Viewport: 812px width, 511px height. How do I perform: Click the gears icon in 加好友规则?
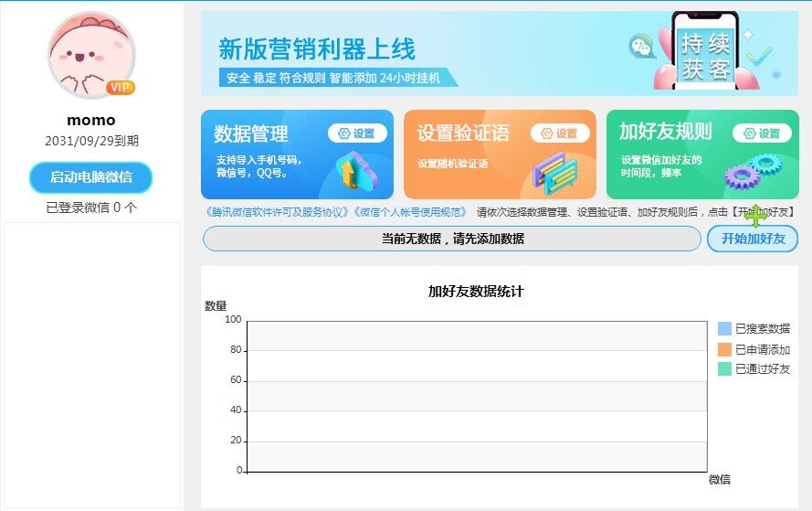point(754,171)
